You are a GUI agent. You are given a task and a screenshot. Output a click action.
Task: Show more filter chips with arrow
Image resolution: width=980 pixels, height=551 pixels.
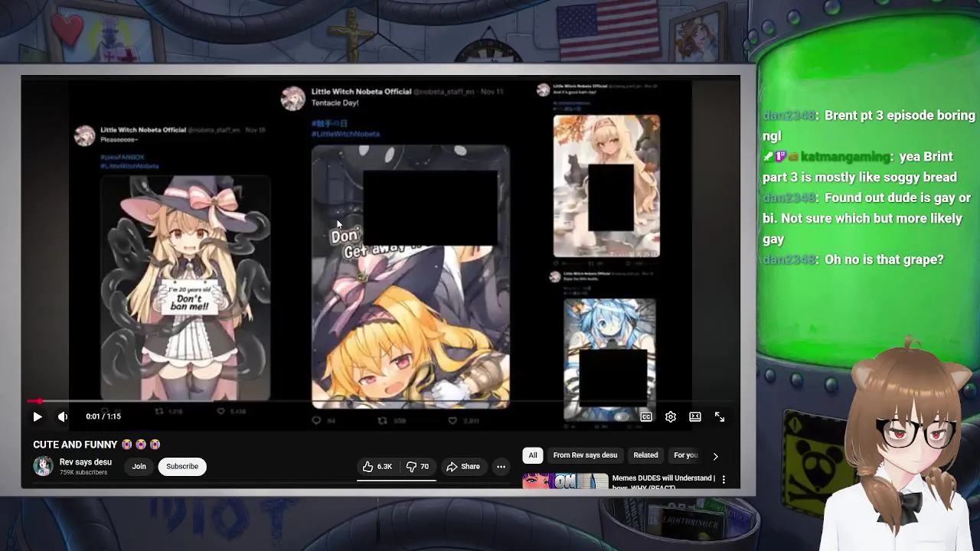[x=715, y=456]
